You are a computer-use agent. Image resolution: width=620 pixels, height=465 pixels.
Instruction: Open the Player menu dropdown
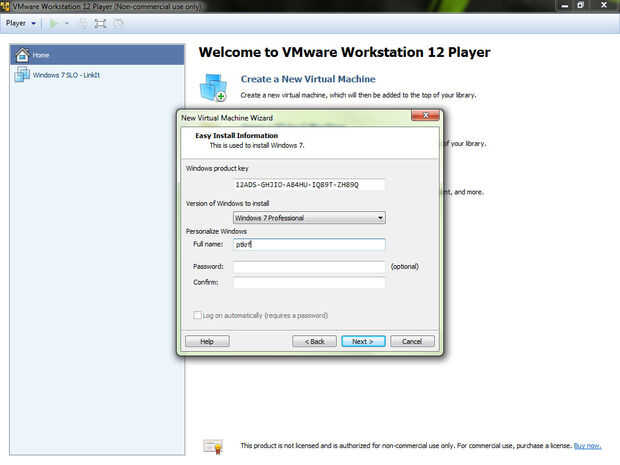[x=21, y=23]
